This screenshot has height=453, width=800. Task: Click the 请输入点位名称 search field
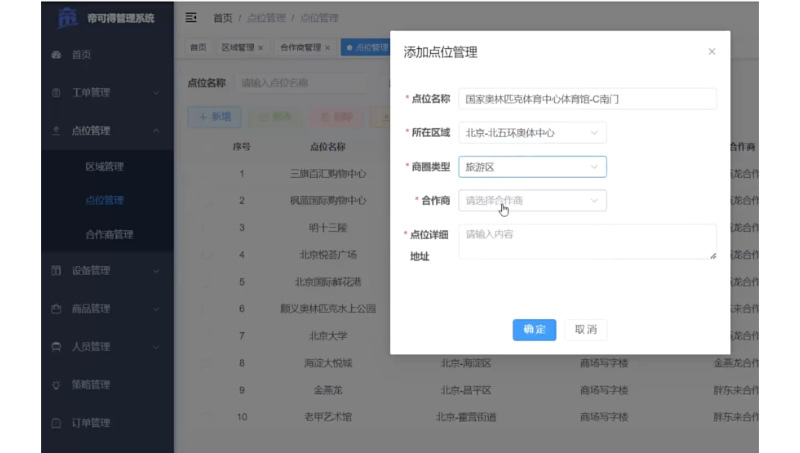click(x=301, y=83)
